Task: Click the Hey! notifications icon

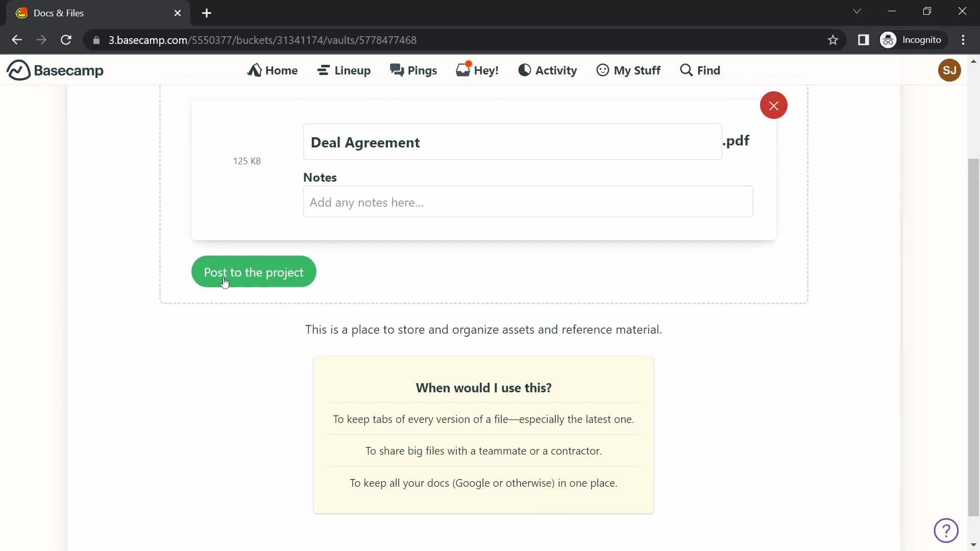Action: tap(477, 70)
